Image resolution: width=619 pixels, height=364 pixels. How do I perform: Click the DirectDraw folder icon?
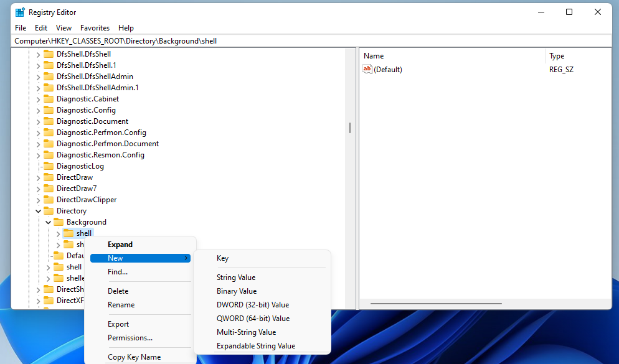(49, 177)
